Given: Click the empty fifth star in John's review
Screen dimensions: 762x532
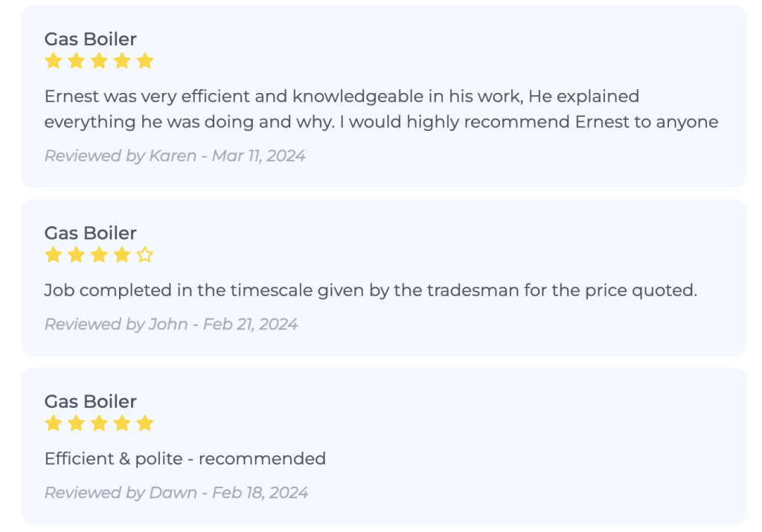Looking at the screenshot, I should [x=145, y=255].
